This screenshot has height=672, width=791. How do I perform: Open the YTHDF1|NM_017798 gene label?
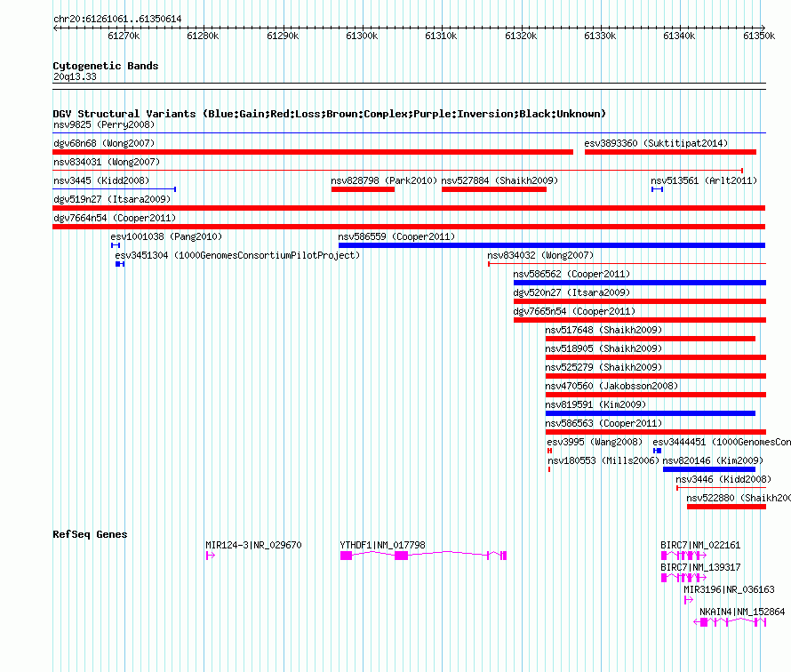382,545
